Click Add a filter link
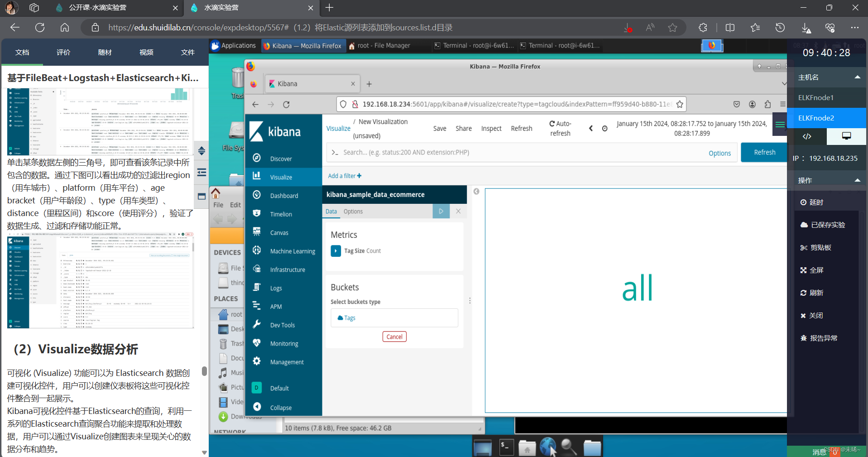The height and width of the screenshot is (457, 868). (345, 176)
